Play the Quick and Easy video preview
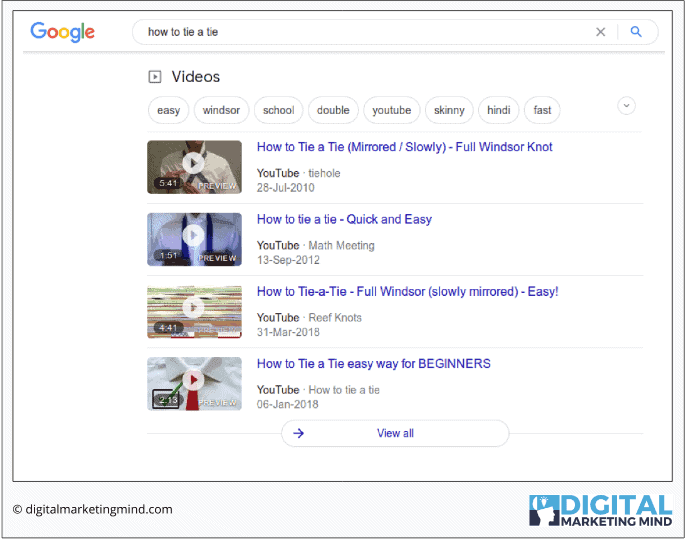 click(194, 237)
